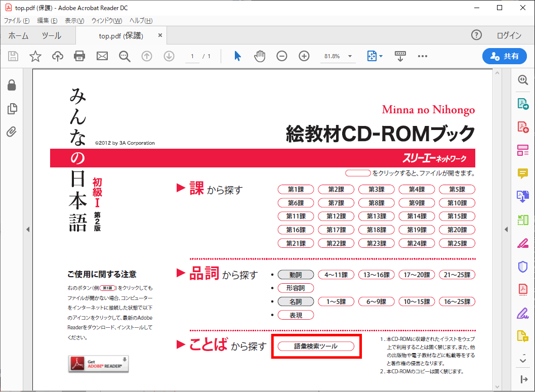This screenshot has width=535, height=392.
Task: Open the 語彙検索ツール button
Action: click(316, 346)
